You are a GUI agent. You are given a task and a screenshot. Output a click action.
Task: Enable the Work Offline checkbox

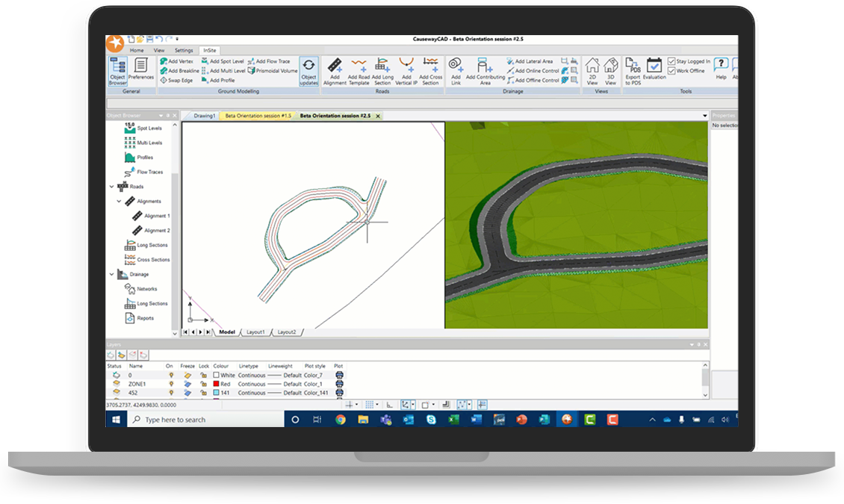(x=671, y=70)
